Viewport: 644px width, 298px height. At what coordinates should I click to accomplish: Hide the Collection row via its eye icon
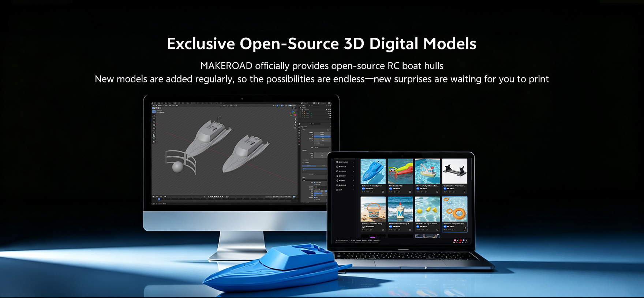pyautogui.click(x=328, y=110)
